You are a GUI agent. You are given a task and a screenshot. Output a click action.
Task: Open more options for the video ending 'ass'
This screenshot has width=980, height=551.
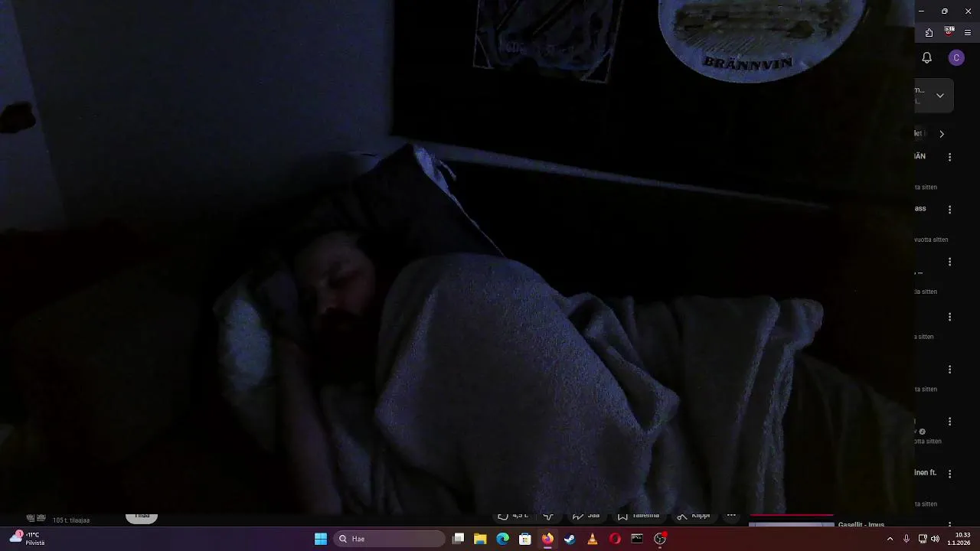[x=949, y=210]
